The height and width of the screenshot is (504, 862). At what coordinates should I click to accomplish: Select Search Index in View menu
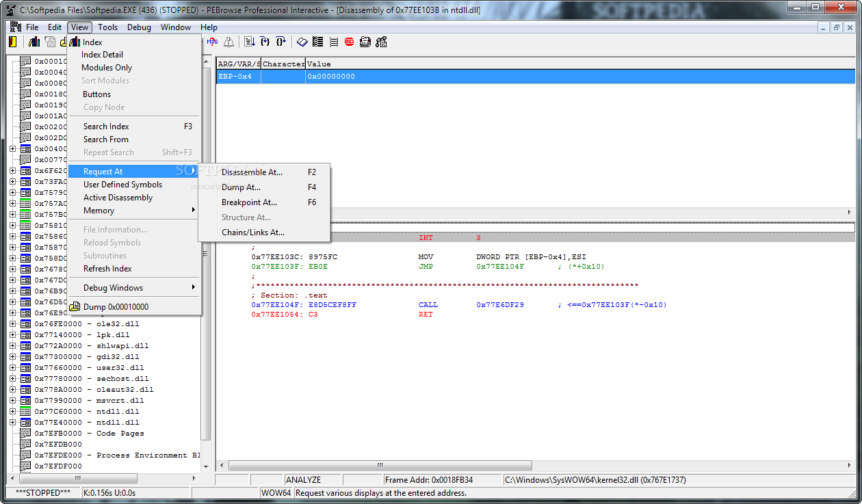[133, 127]
